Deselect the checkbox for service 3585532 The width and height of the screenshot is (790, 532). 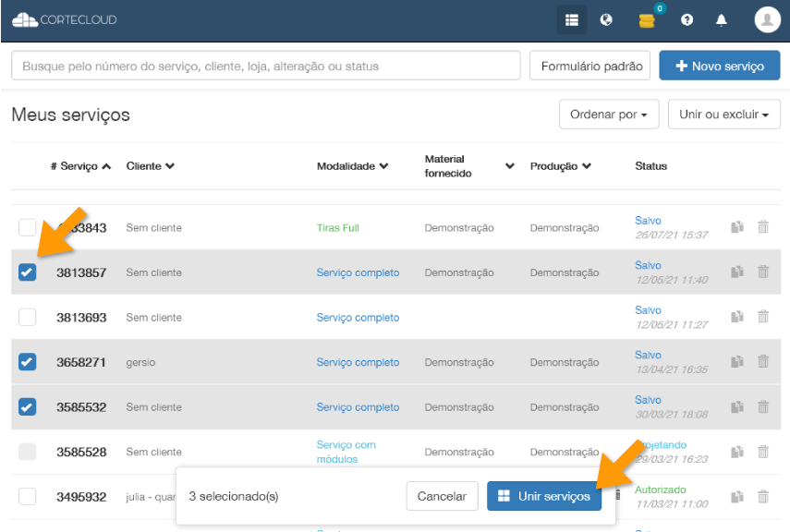[x=28, y=406]
